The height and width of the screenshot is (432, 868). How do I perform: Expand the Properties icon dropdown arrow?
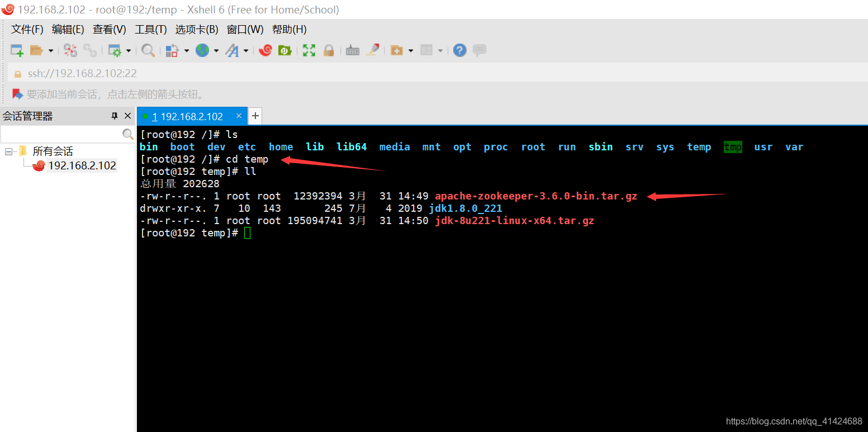[129, 51]
